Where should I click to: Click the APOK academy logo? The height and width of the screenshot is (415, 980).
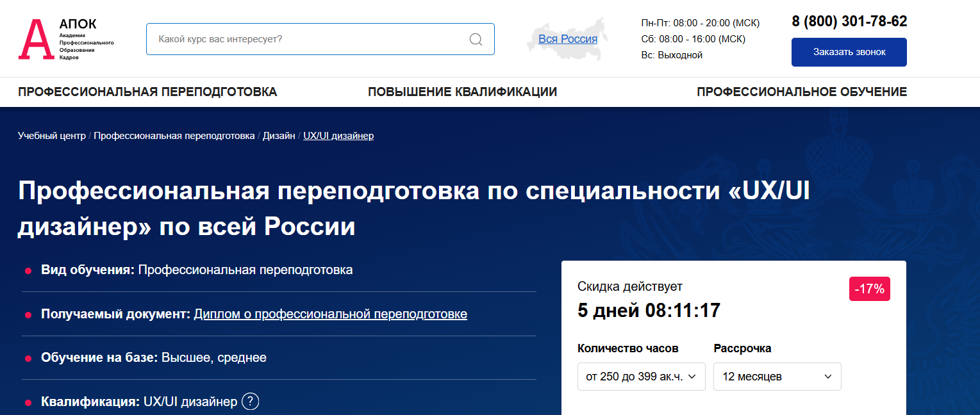pyautogui.click(x=66, y=39)
